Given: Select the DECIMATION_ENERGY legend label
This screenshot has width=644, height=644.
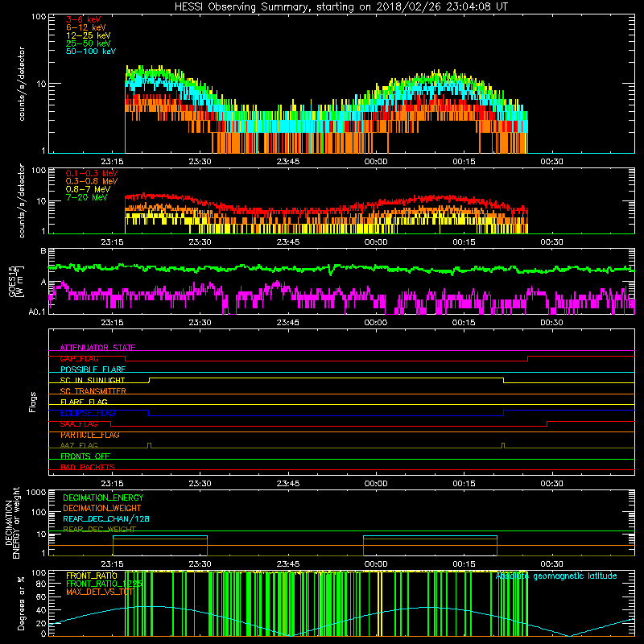Looking at the screenshot, I should (x=103, y=497).
